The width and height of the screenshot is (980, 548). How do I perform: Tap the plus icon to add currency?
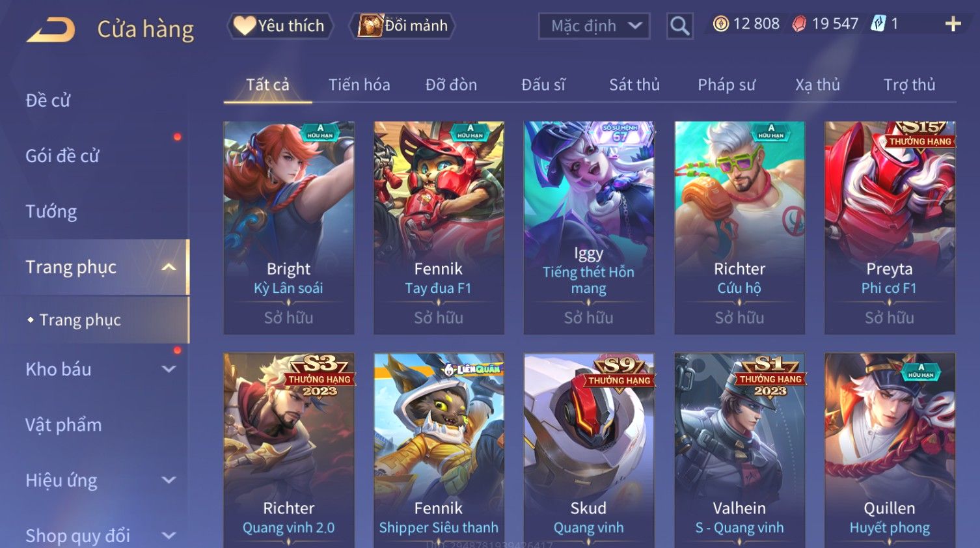pyautogui.click(x=953, y=24)
